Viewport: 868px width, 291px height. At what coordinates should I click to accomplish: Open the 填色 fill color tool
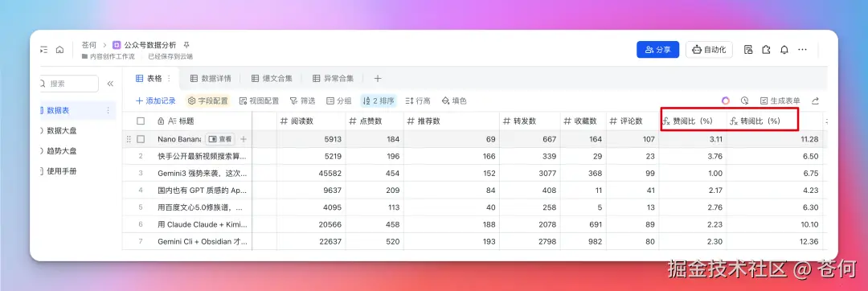click(x=454, y=100)
